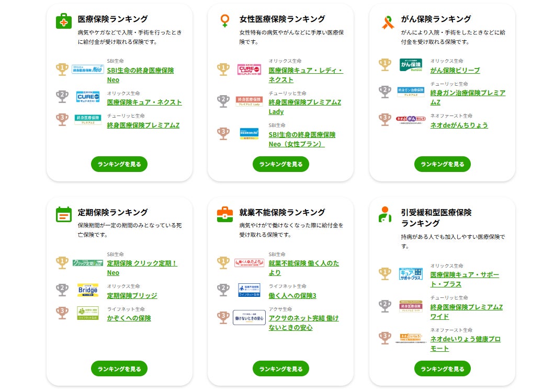This screenshot has height=392, width=554.
Task: Click the orange ribbon icon for がん保険ランキング
Action: pos(387,21)
